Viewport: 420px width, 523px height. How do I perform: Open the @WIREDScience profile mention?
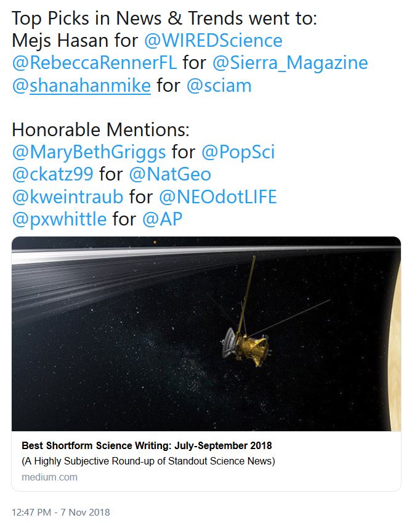tap(213, 41)
